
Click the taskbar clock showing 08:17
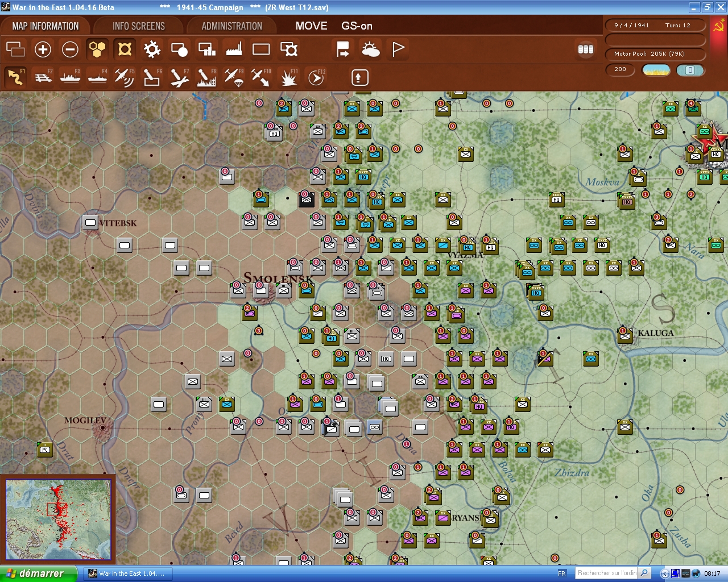(x=712, y=573)
